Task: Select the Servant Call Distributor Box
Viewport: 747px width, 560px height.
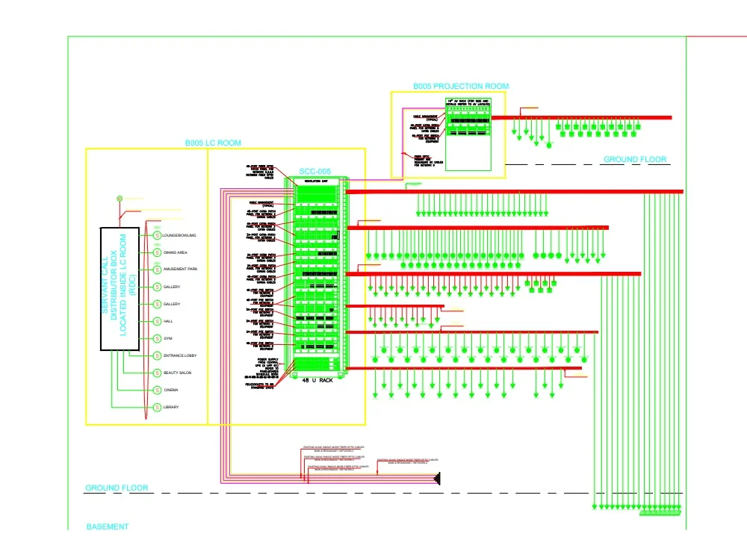Action: [x=120, y=289]
